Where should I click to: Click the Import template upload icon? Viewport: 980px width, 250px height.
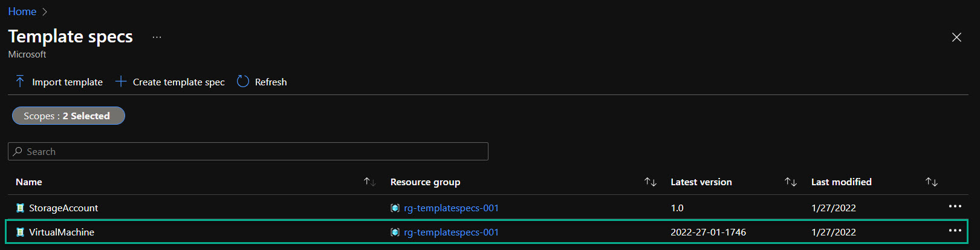tap(20, 82)
